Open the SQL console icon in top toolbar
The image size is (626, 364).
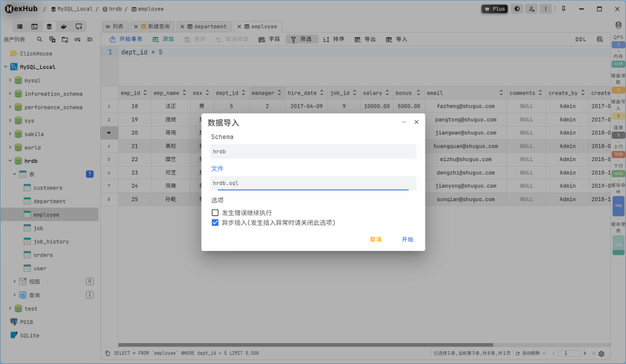34,27
